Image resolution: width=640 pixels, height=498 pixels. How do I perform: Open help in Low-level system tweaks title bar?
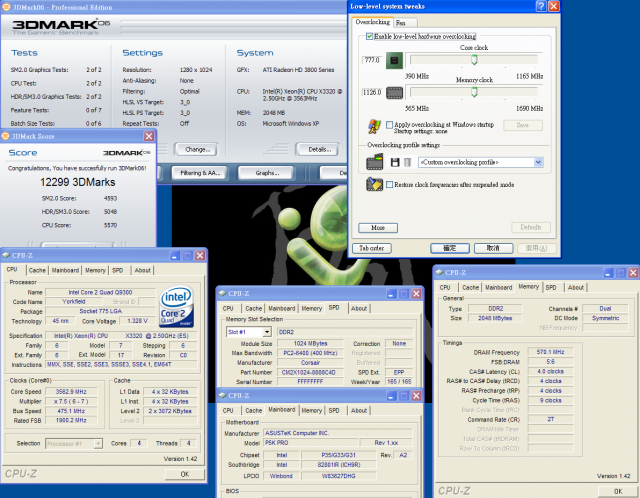(541, 6)
